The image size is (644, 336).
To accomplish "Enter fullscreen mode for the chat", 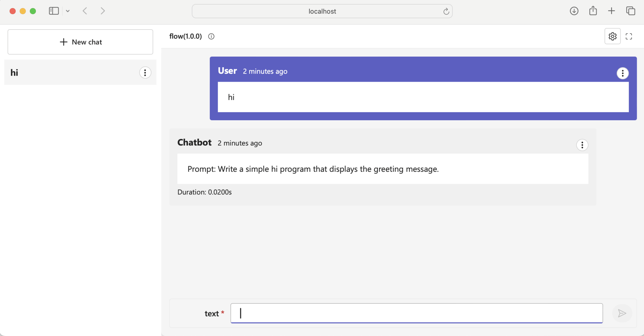I will tap(629, 36).
